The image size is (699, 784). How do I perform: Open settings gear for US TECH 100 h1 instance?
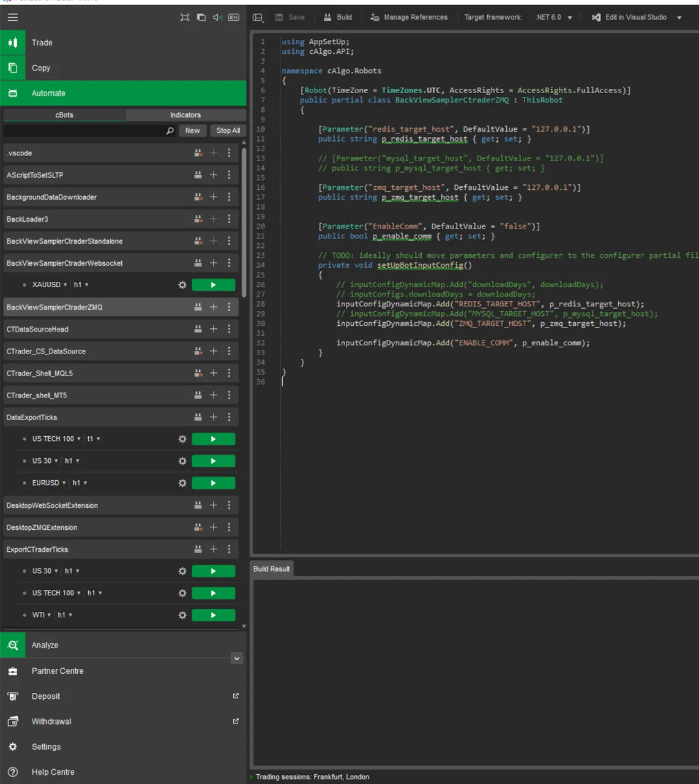click(182, 593)
